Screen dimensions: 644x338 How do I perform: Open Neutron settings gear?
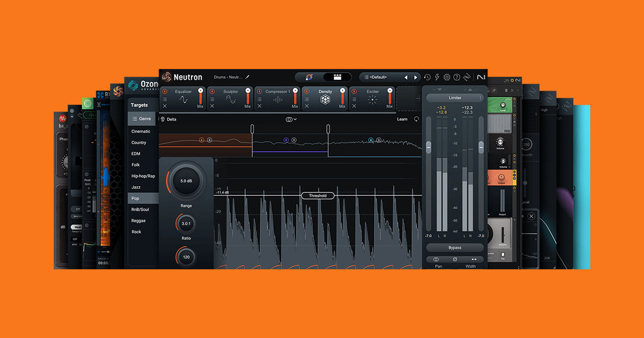447,77
